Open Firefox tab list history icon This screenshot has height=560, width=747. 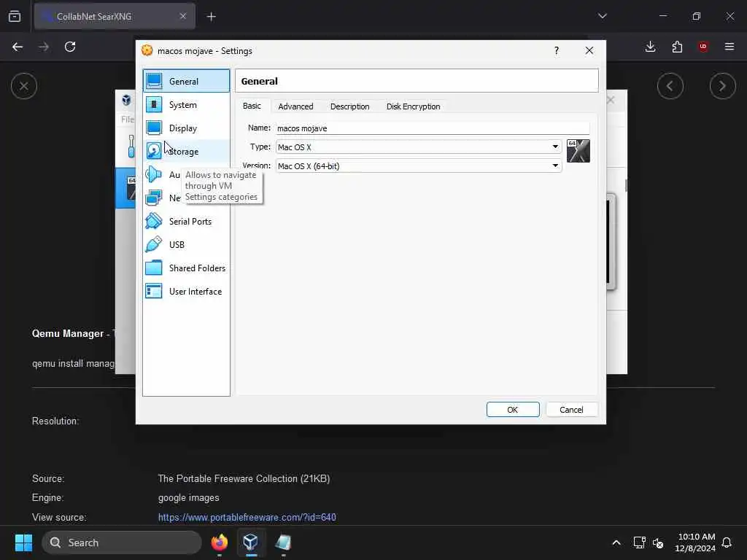15,16
